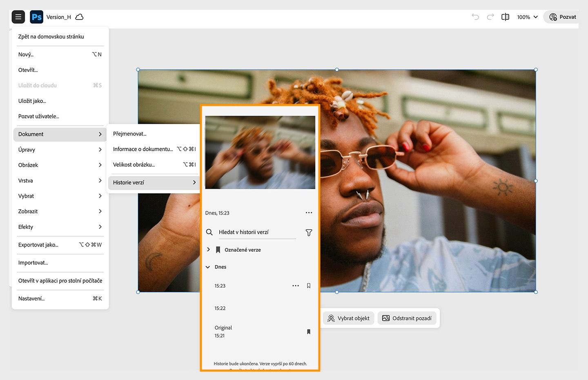
Task: Open the version history filter
Action: (x=309, y=232)
